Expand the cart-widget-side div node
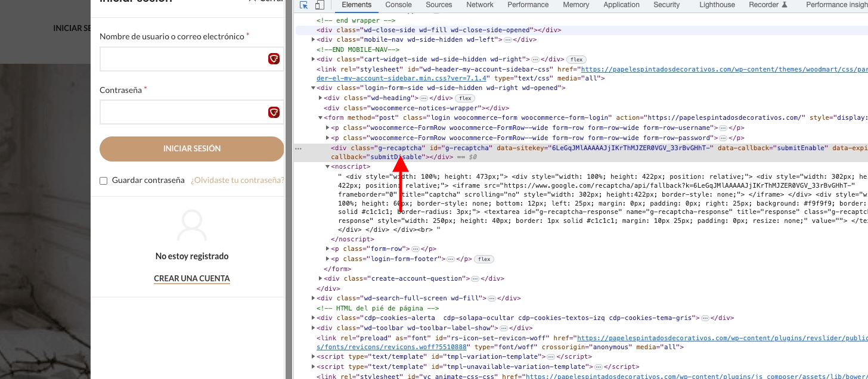The height and width of the screenshot is (379, 868). 314,60
